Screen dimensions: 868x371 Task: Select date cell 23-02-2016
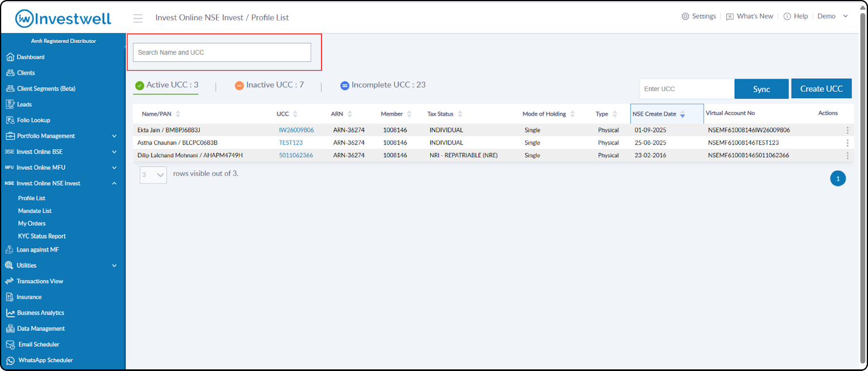click(650, 155)
